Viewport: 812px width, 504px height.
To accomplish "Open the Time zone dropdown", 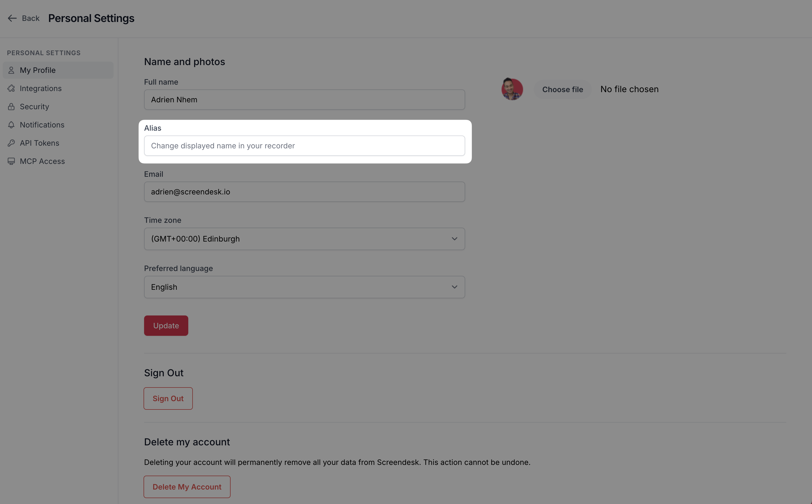I will click(304, 239).
